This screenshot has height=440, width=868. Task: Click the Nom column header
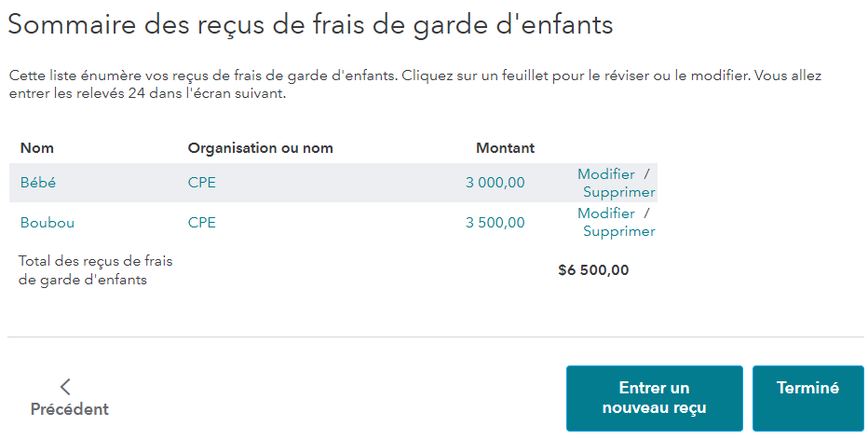37,148
